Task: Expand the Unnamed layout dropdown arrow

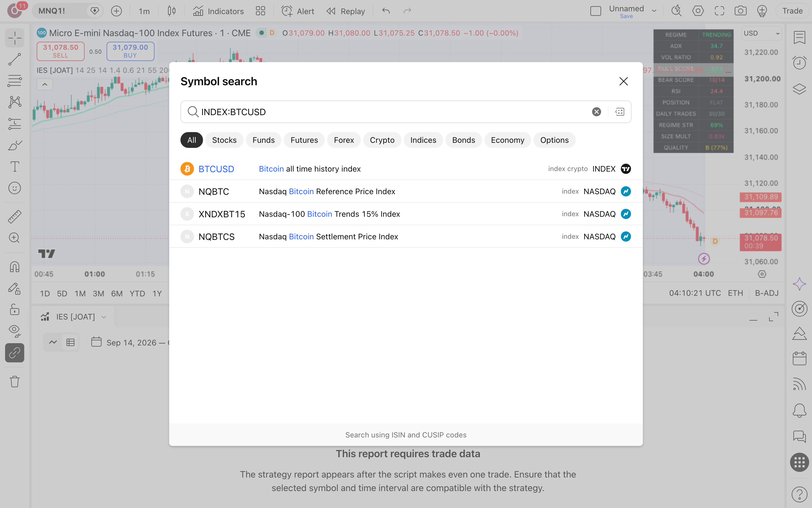Action: click(654, 11)
